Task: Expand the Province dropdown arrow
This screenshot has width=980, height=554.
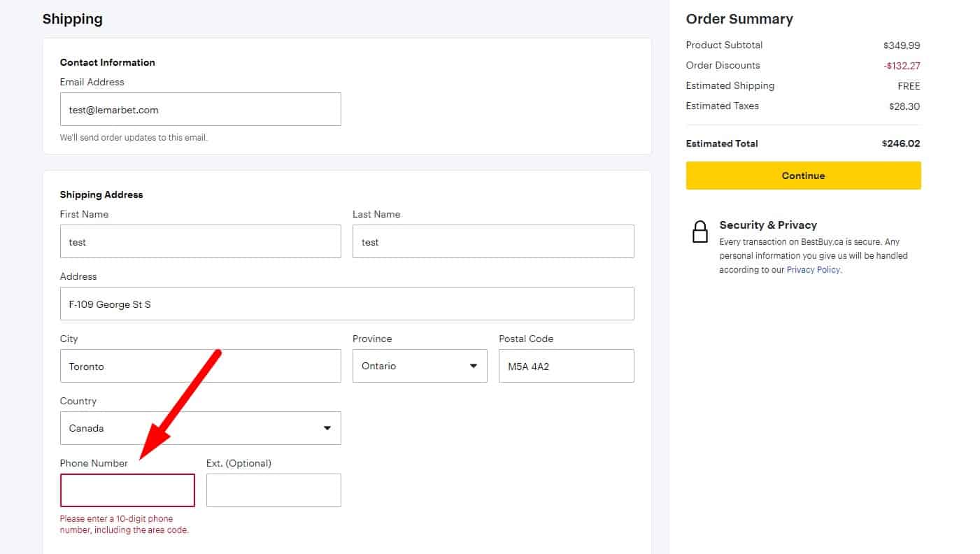Action: click(473, 366)
